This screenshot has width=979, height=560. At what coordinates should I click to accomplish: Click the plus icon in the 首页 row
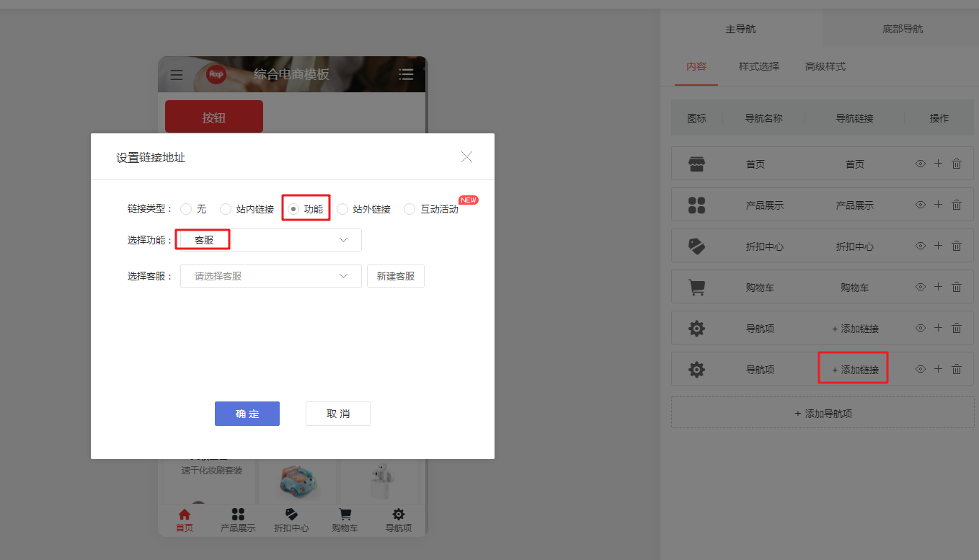[x=938, y=164]
